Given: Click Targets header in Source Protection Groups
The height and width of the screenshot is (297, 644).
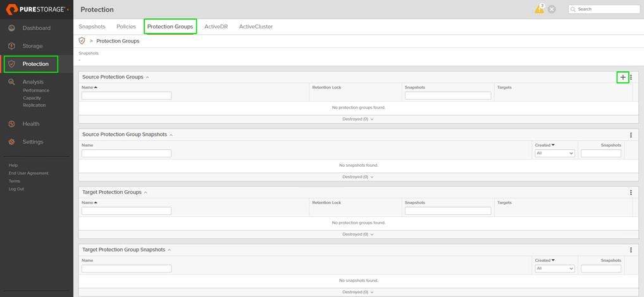Looking at the screenshot, I should coord(504,87).
